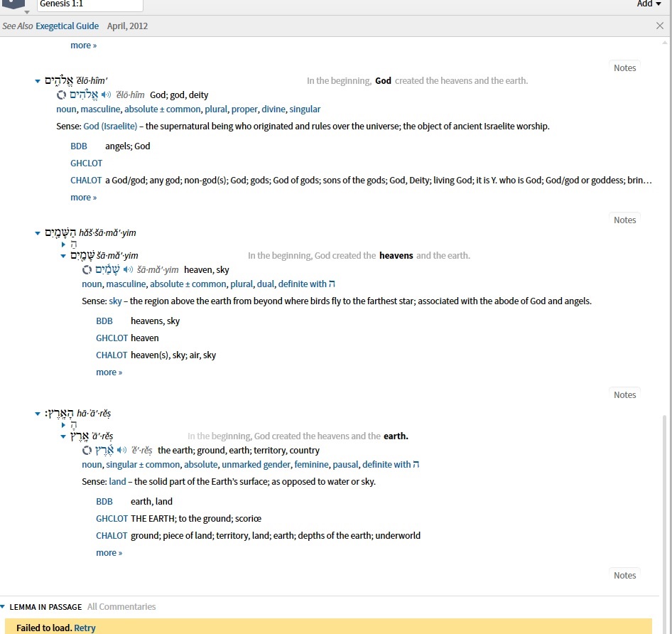Screen dimensions: 672x634
Task: Collapse the ʾāʹ·rěṣ sub-entry
Action: [x=63, y=436]
